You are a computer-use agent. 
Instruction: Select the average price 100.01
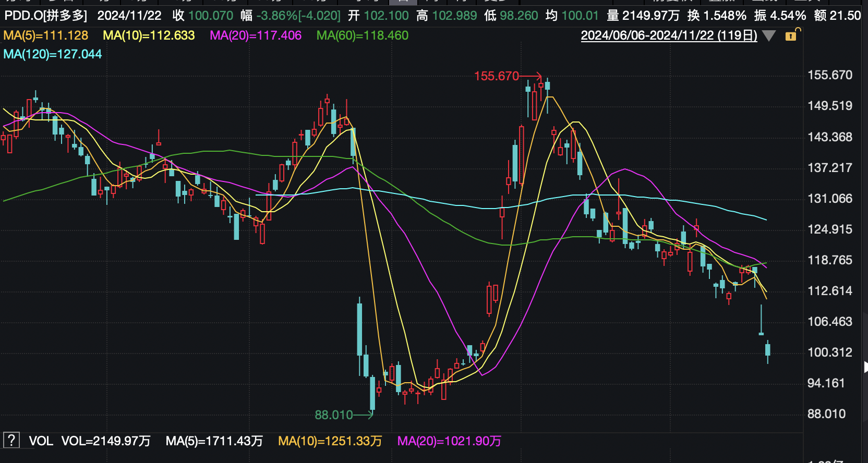(580, 16)
